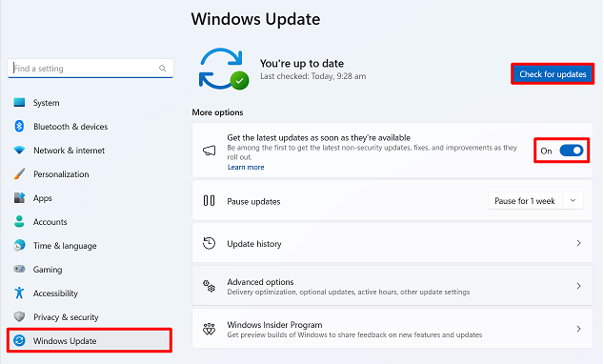This screenshot has width=604, height=364.
Task: Click the Bluetooth icon in sidebar
Action: [x=19, y=126]
